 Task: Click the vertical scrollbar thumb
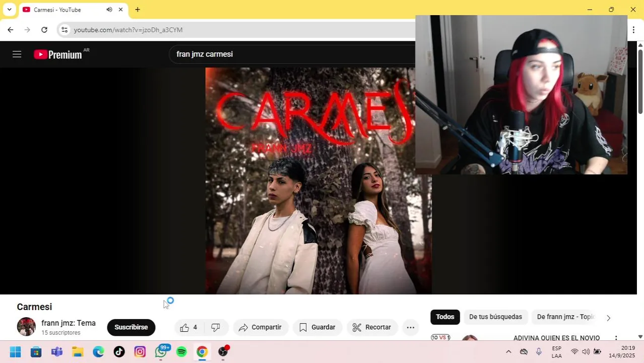click(640, 81)
